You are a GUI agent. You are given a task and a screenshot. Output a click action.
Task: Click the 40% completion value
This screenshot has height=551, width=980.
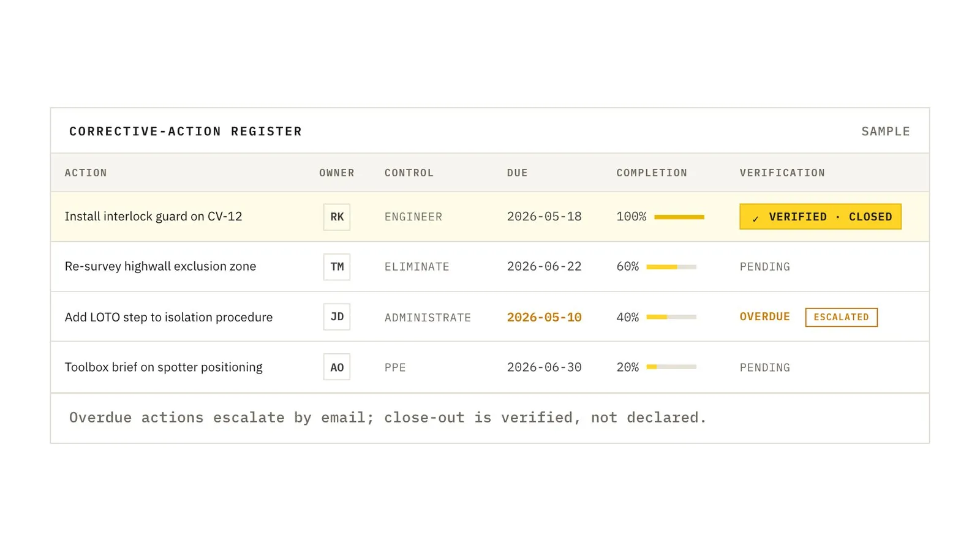(628, 317)
